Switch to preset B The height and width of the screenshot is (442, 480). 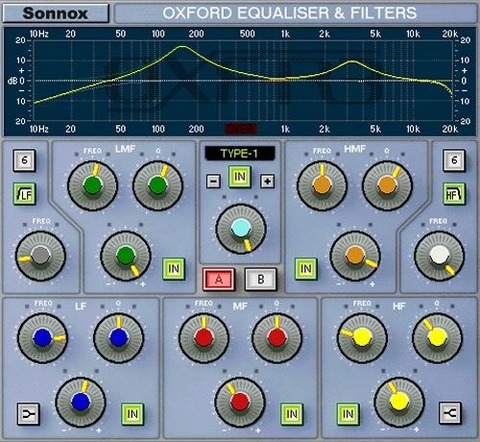(x=261, y=279)
